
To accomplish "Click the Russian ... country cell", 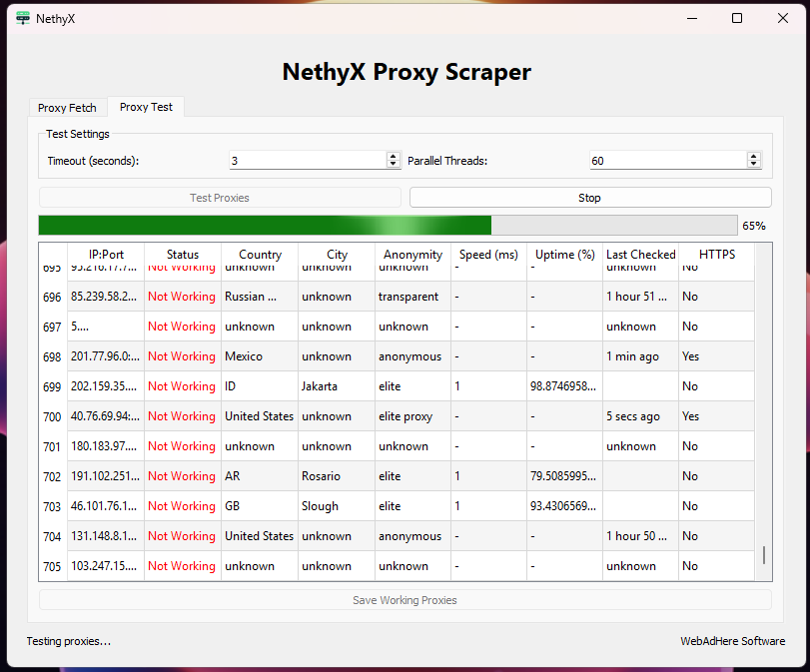I will point(260,297).
